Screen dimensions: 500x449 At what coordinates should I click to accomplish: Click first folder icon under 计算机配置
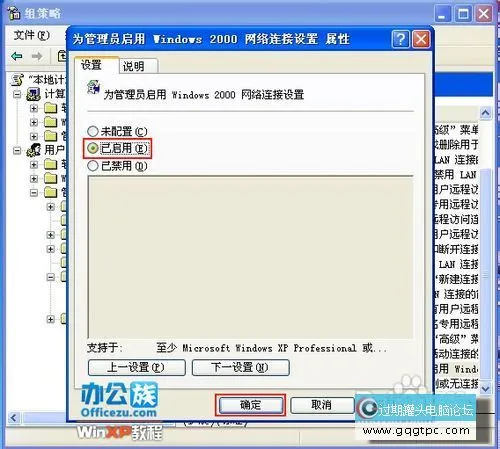[x=51, y=108]
